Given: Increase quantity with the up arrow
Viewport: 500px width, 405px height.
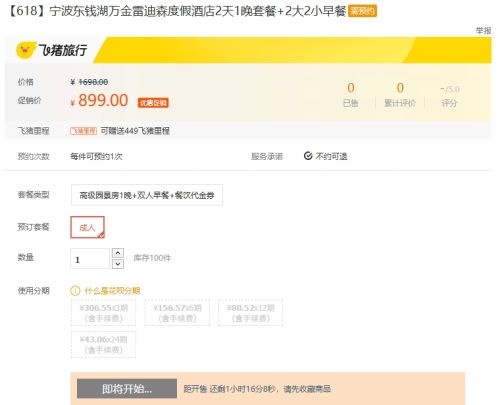Looking at the screenshot, I should click(118, 253).
